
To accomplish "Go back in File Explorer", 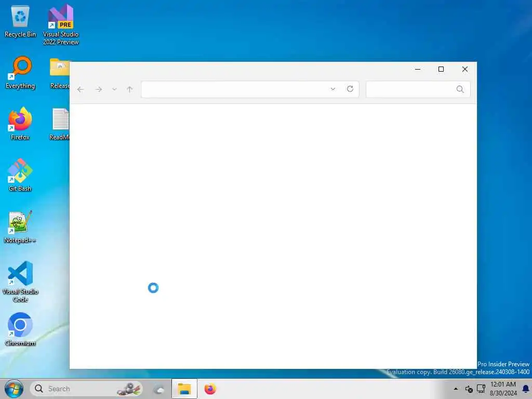I will [81, 89].
